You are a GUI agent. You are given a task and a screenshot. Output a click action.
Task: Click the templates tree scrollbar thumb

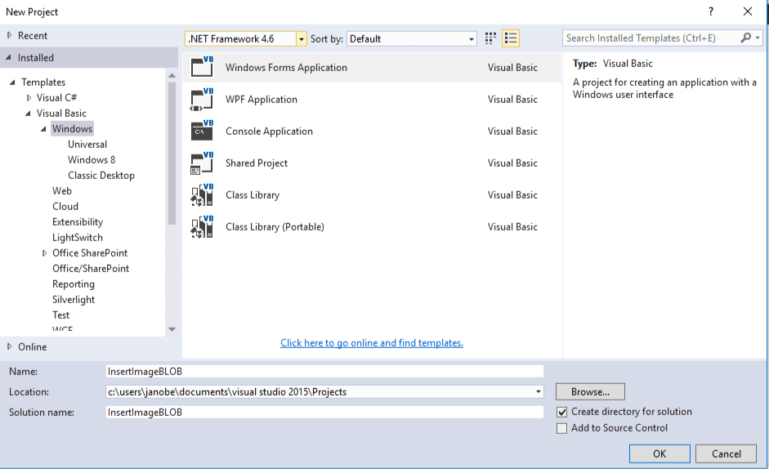pos(172,153)
